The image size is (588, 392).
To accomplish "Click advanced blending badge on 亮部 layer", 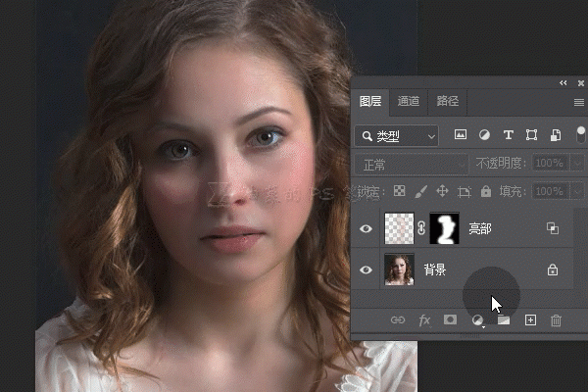I will click(553, 228).
